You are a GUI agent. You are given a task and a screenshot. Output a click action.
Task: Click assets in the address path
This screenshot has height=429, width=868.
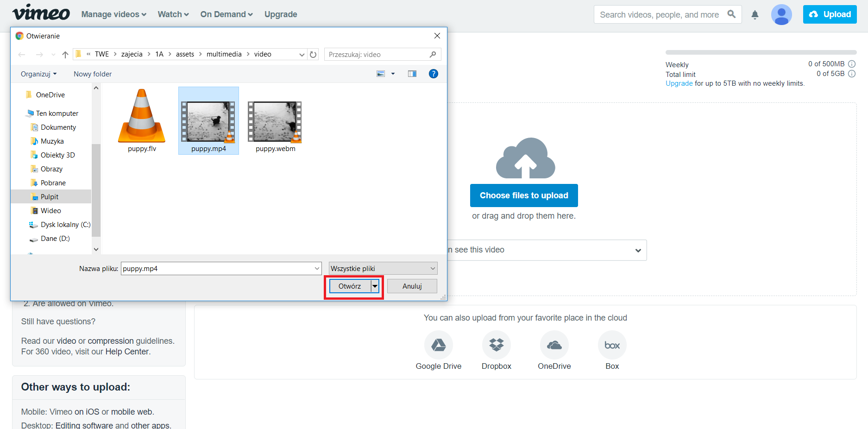(185, 55)
